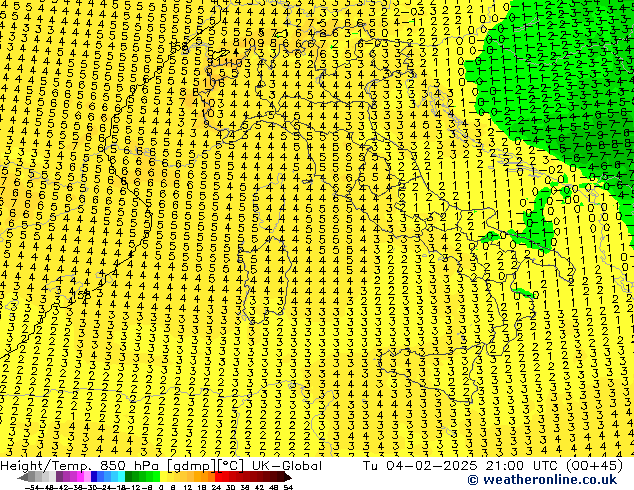The width and height of the screenshot is (634, 490).
Task: Click the '54' legend scale value
Action: click(x=287, y=487)
